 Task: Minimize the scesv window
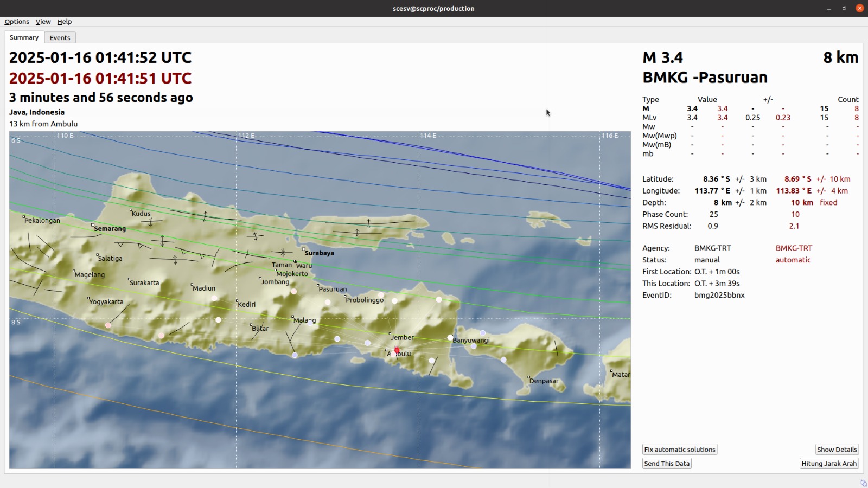[x=828, y=8]
